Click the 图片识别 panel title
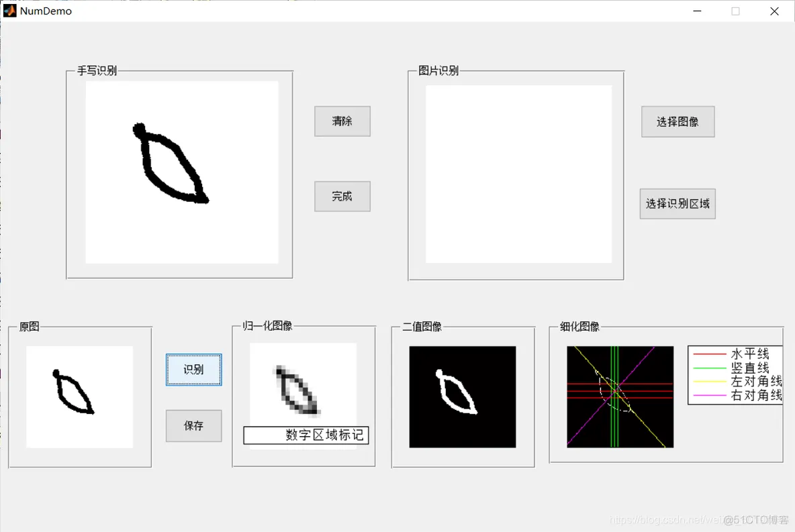 pos(438,71)
